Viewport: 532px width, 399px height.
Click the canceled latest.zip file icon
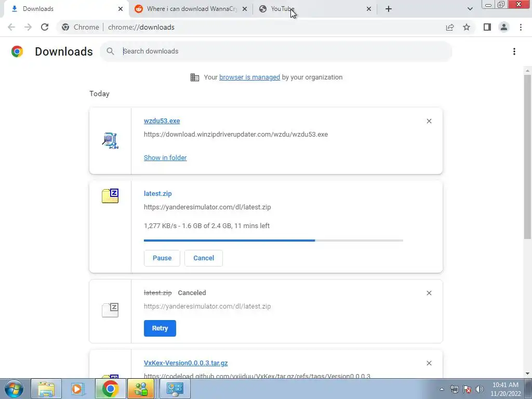[x=110, y=310]
